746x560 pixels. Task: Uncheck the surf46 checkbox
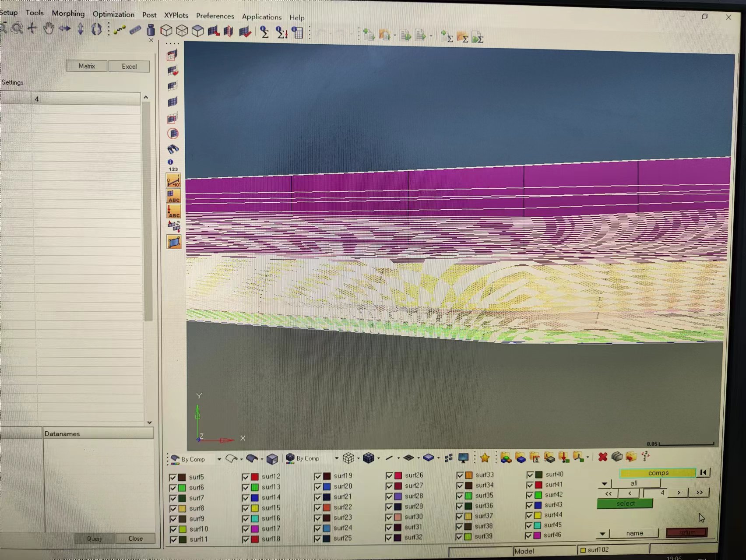(528, 535)
